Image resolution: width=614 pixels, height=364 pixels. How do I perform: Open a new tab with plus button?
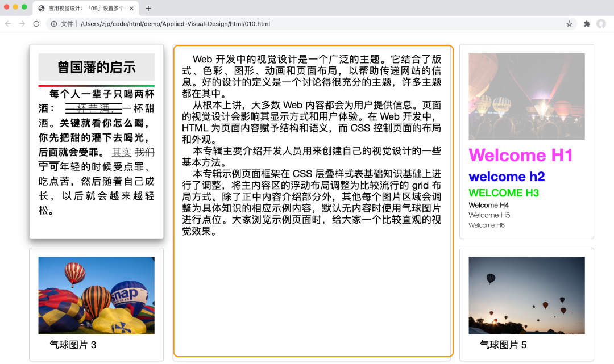148,8
